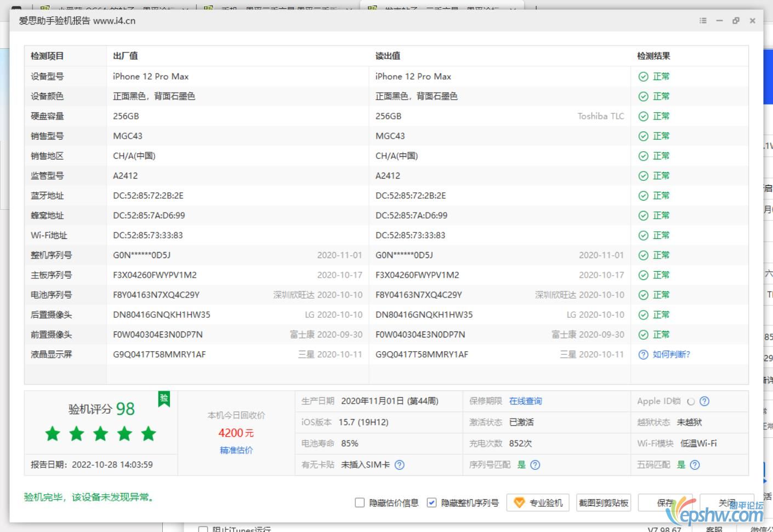This screenshot has width=773, height=532.
Task: Click factory rear camera serial DN80416GNQKH1HW35
Action: tap(162, 315)
